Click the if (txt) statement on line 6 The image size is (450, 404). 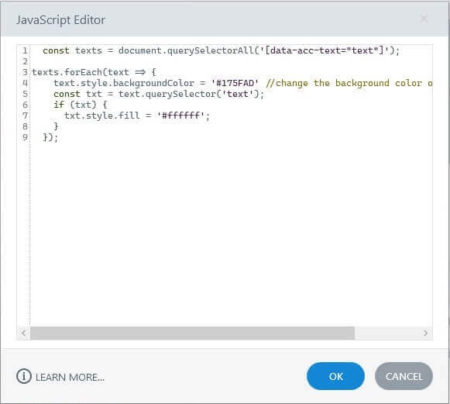click(x=80, y=105)
